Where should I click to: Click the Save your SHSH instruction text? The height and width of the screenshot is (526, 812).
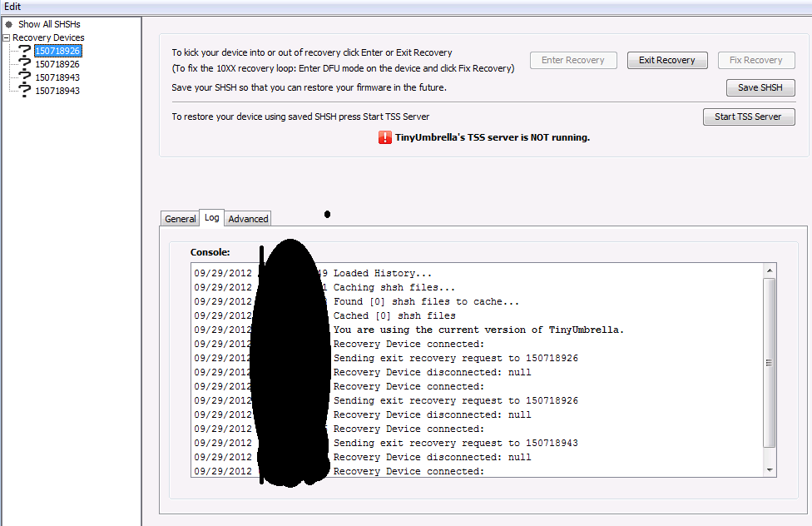tap(309, 87)
